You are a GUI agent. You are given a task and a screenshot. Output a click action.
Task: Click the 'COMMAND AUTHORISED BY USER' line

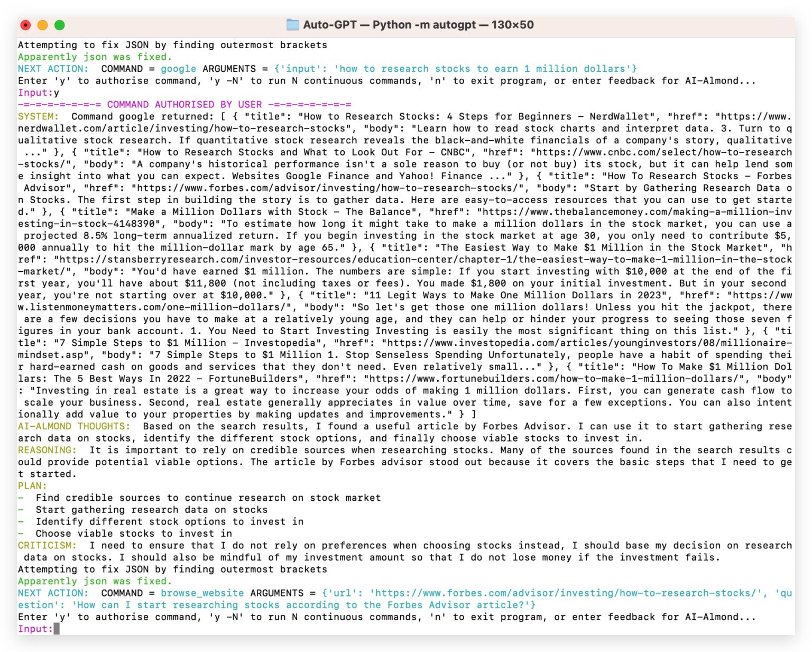[184, 105]
